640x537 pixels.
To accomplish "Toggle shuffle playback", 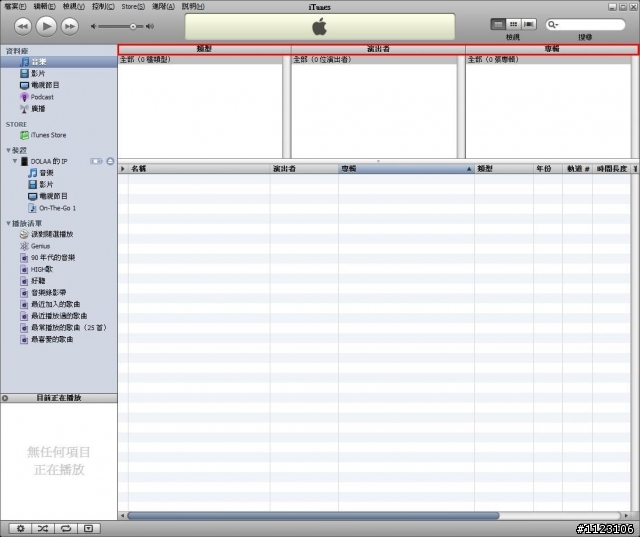I will coord(43,528).
